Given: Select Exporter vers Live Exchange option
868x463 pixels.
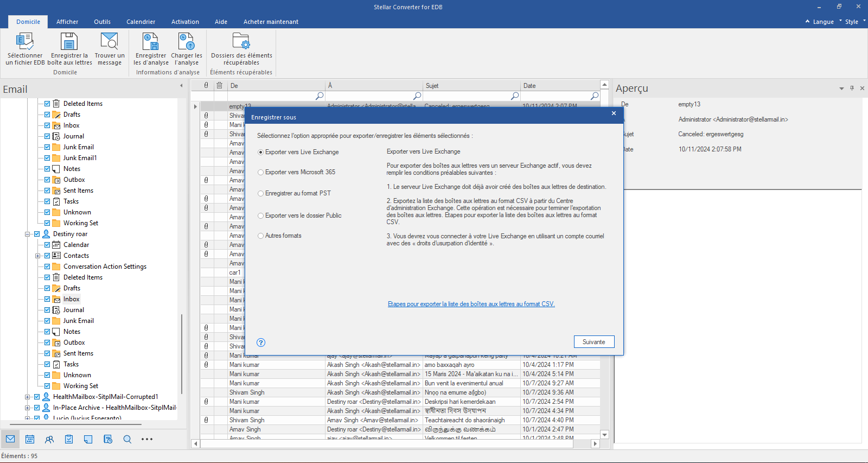Looking at the screenshot, I should tap(298, 152).
